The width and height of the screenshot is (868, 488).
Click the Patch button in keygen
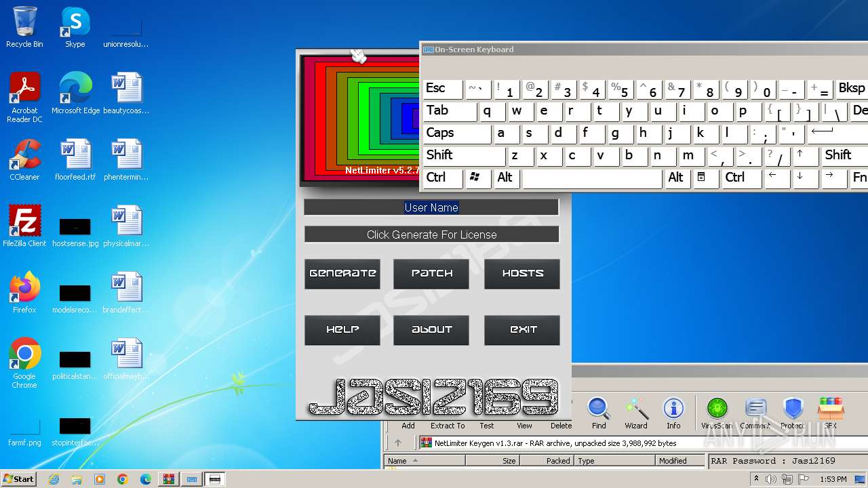tap(431, 274)
